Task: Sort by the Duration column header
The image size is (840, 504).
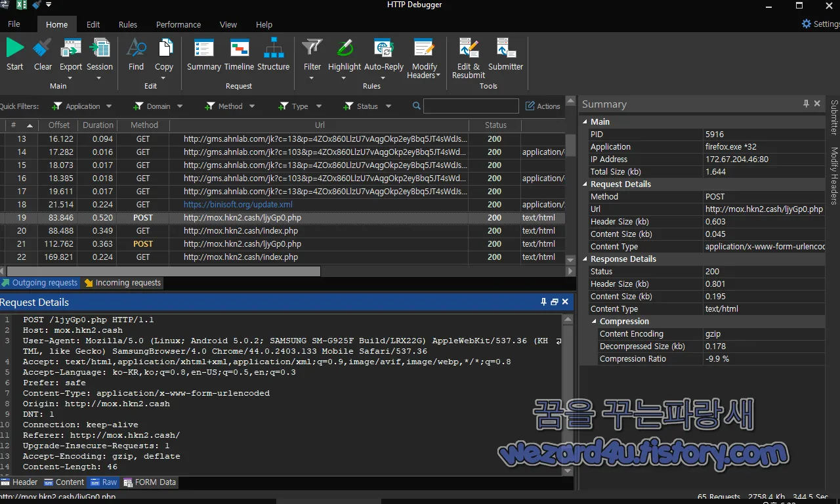Action: (x=98, y=125)
